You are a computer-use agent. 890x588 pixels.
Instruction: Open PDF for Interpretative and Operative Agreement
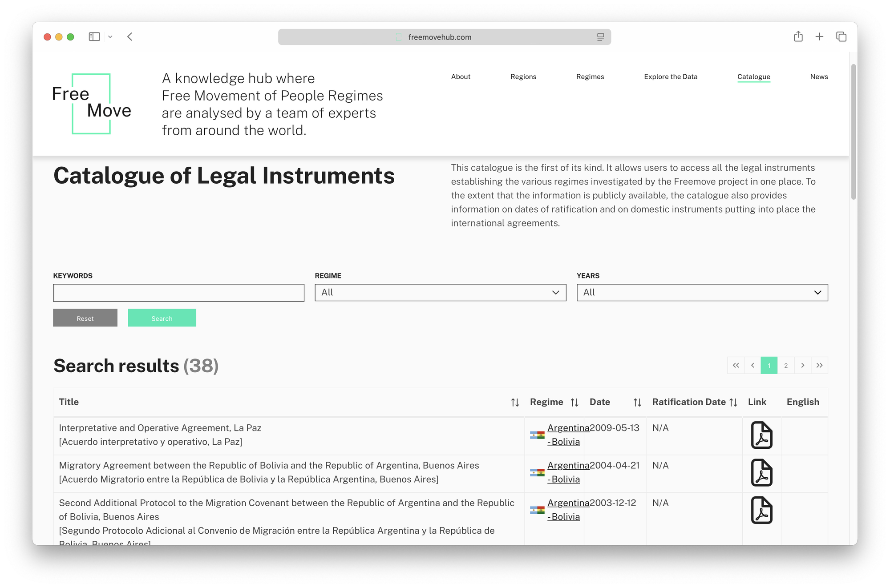pyautogui.click(x=761, y=435)
